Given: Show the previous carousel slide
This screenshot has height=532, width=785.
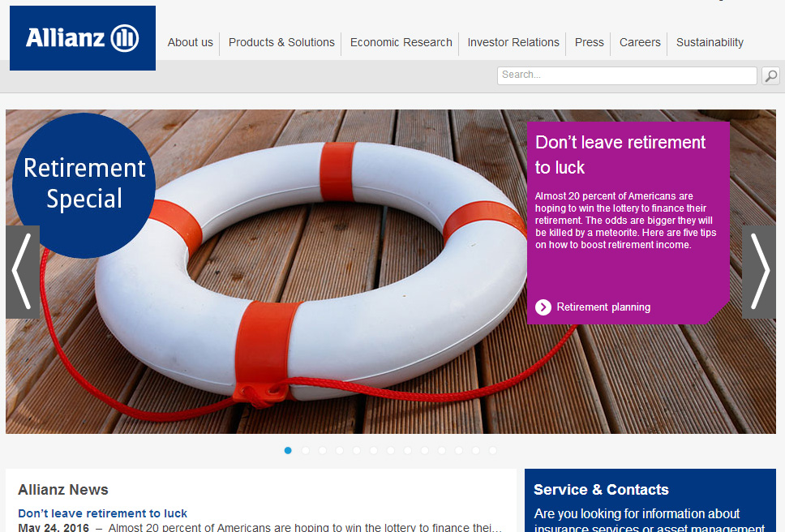Looking at the screenshot, I should click(23, 272).
